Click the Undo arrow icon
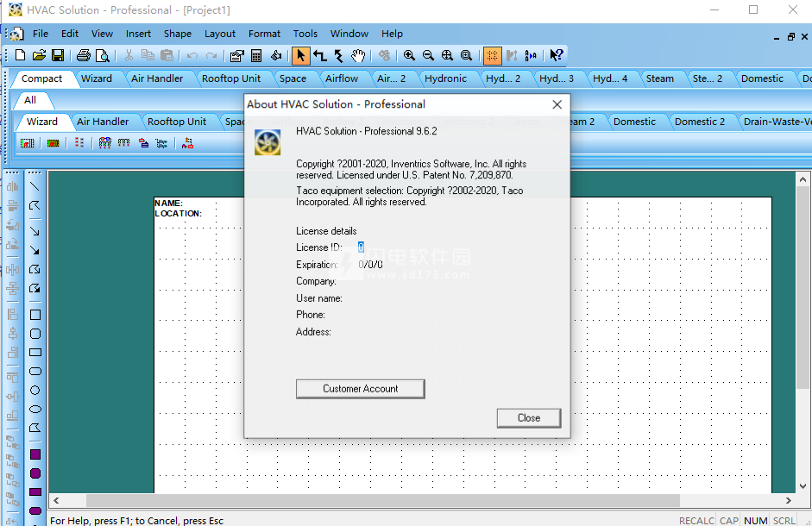812x526 pixels. point(192,55)
